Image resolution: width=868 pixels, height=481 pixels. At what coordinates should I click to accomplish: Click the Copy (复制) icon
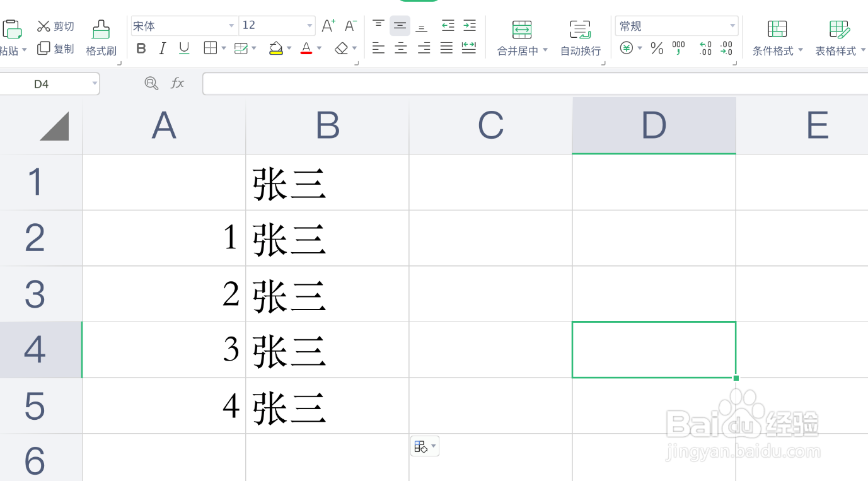(43, 49)
